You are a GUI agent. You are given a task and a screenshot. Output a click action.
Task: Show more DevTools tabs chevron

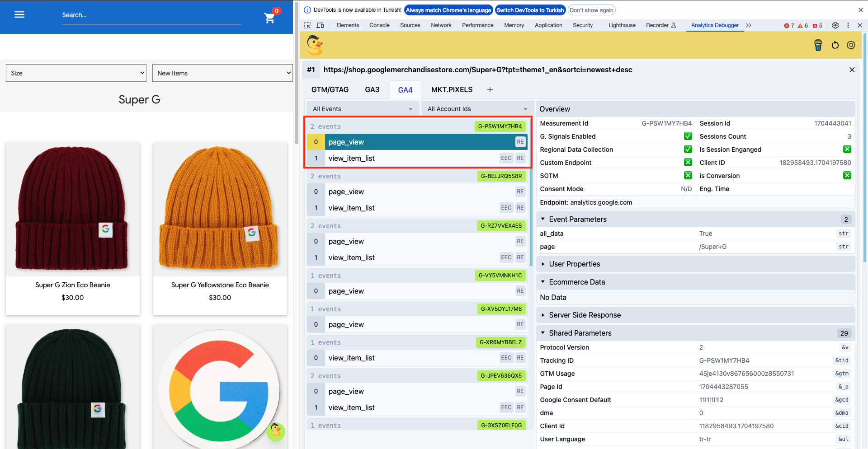[x=749, y=25]
